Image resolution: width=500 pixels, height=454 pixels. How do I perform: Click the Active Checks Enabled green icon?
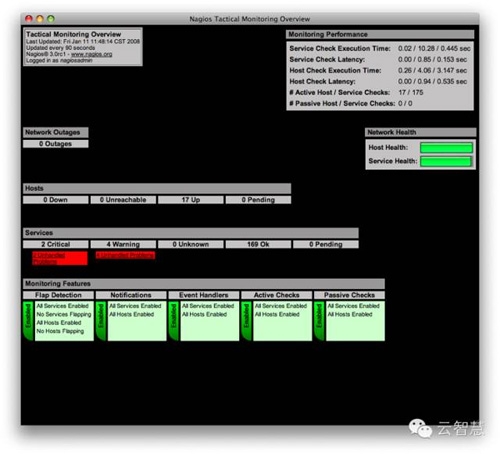(x=247, y=321)
